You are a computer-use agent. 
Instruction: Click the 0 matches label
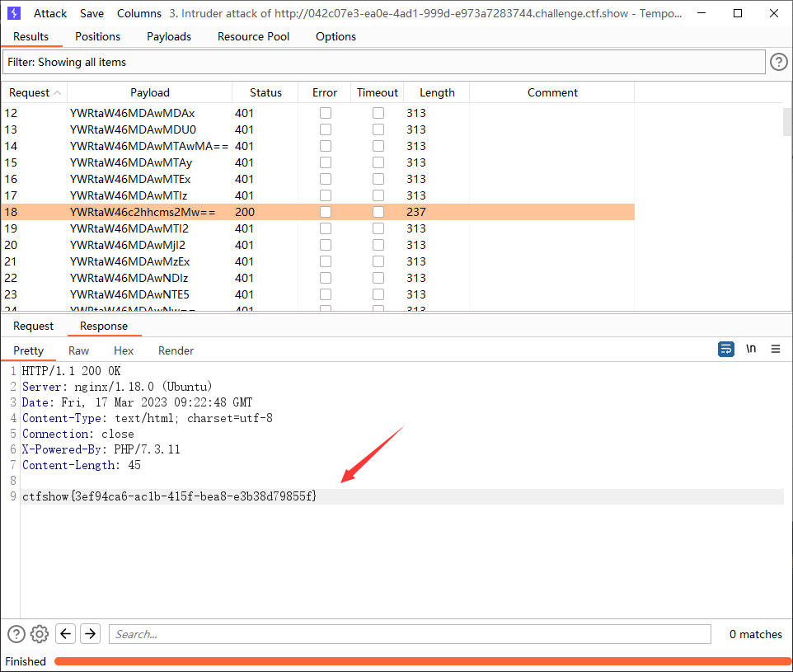(756, 634)
